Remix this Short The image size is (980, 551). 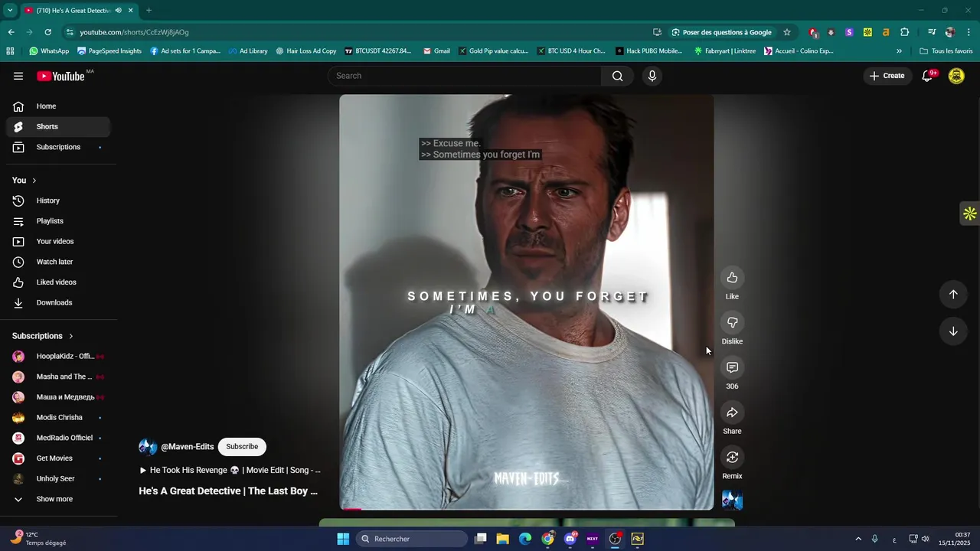click(x=732, y=458)
